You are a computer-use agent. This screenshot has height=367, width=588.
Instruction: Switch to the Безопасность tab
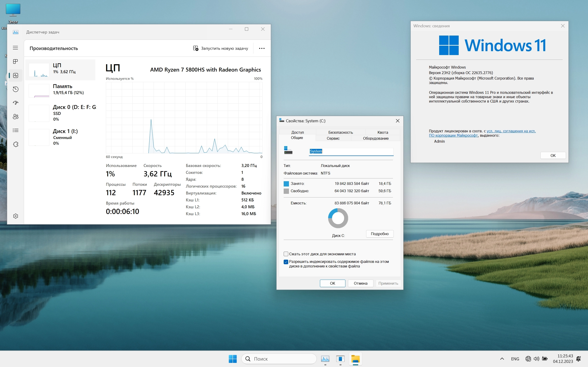click(340, 132)
